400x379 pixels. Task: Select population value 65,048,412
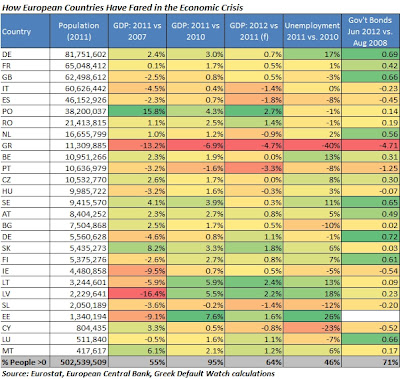click(x=79, y=66)
